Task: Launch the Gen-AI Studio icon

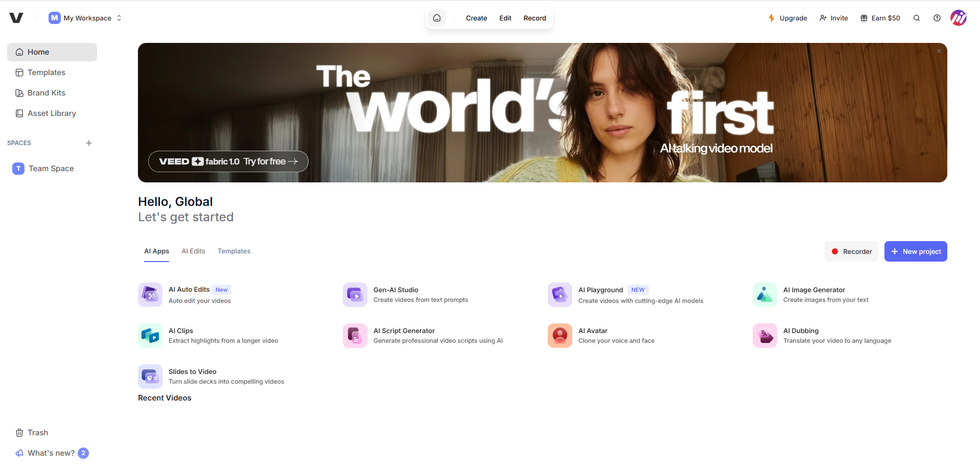Action: [355, 295]
